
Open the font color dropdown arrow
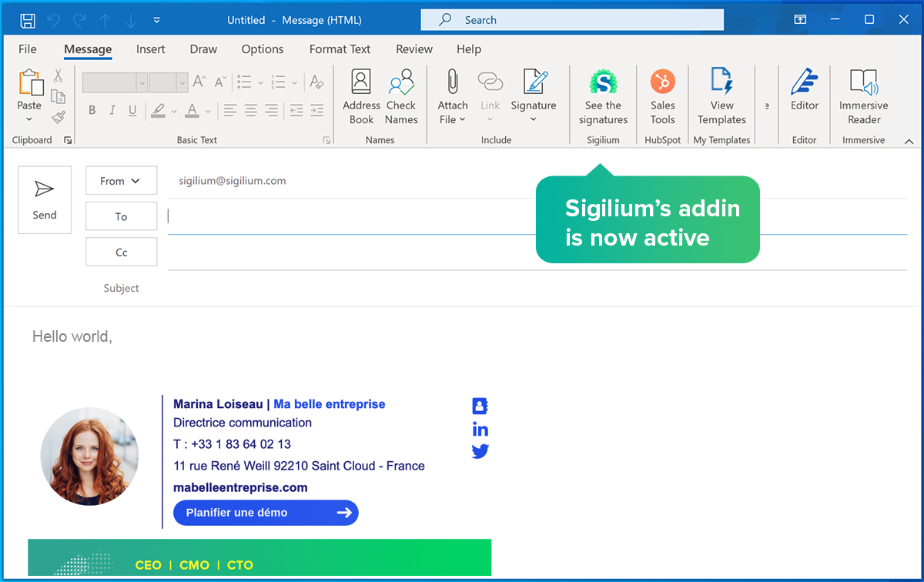(207, 112)
